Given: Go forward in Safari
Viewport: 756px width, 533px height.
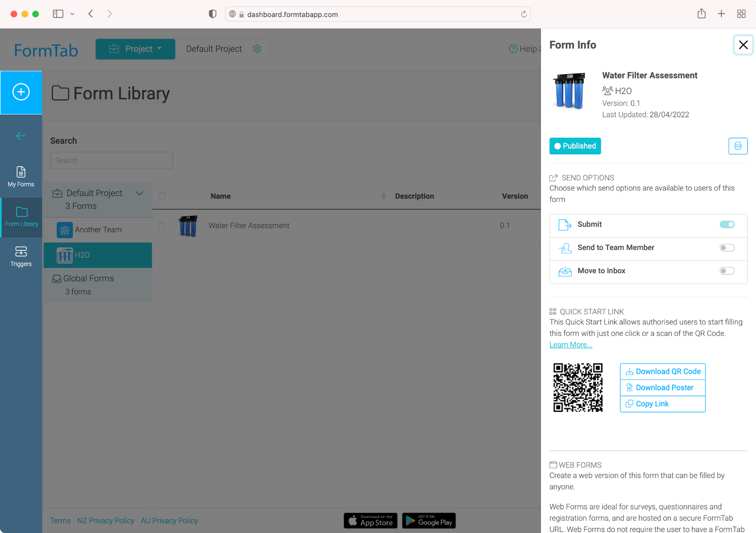Looking at the screenshot, I should (110, 14).
